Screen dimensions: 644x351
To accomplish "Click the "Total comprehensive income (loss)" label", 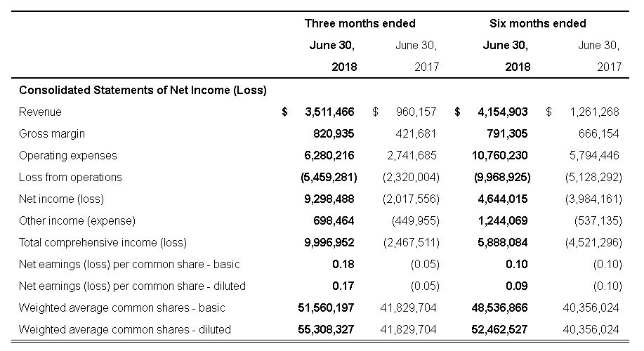I will (x=103, y=242).
